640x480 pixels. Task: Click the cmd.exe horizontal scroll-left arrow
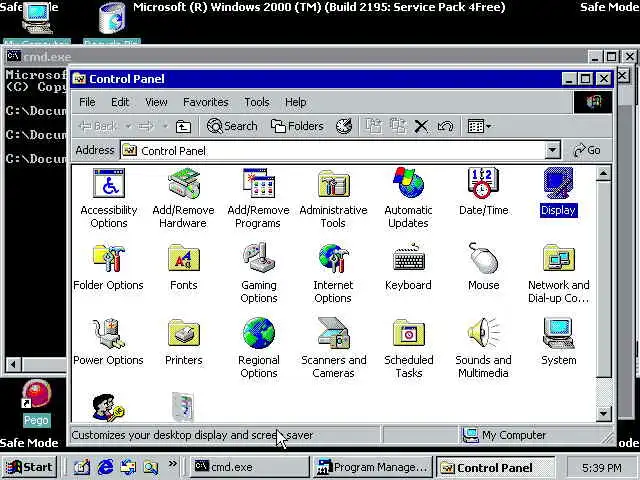[13, 364]
